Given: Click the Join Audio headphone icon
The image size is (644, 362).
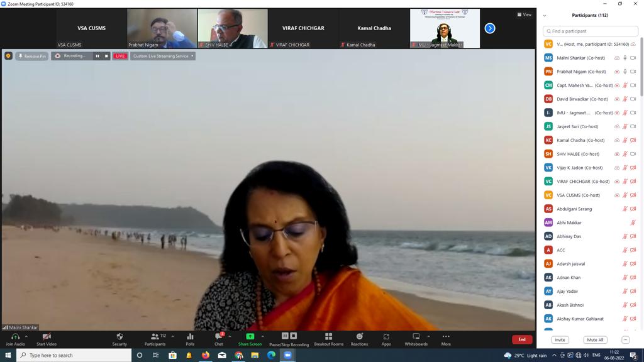Looking at the screenshot, I should [15, 337].
